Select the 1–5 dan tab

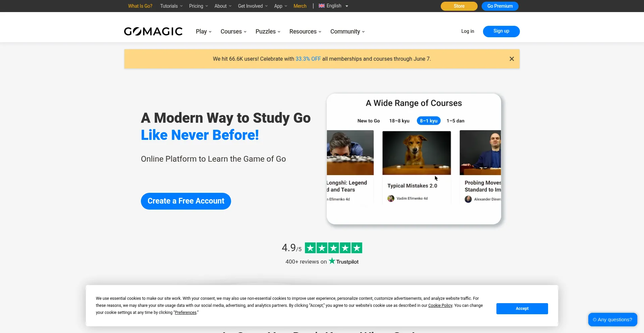pos(455,121)
